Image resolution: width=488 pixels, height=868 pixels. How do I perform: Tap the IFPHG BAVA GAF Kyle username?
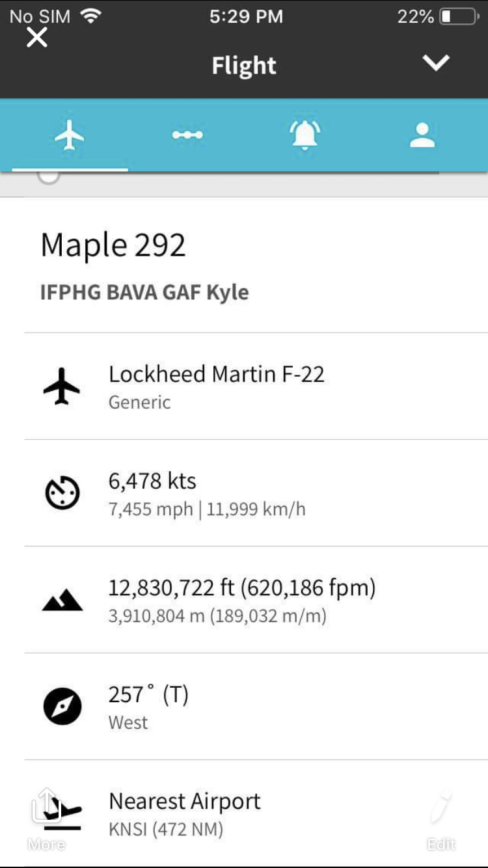144,292
